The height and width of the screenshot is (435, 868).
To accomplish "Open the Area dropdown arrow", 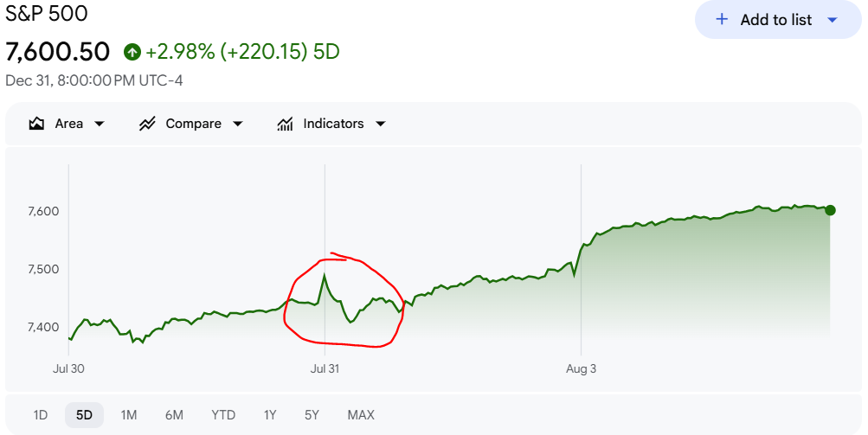I will point(100,124).
